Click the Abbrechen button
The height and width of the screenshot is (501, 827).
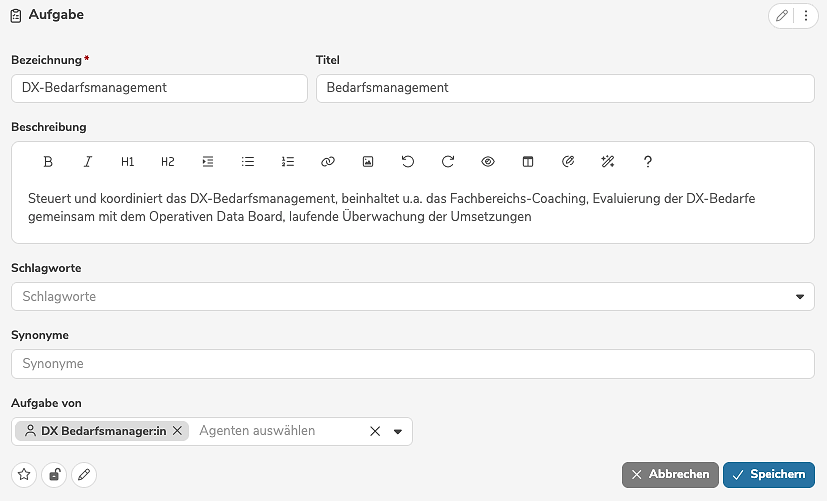pos(670,475)
